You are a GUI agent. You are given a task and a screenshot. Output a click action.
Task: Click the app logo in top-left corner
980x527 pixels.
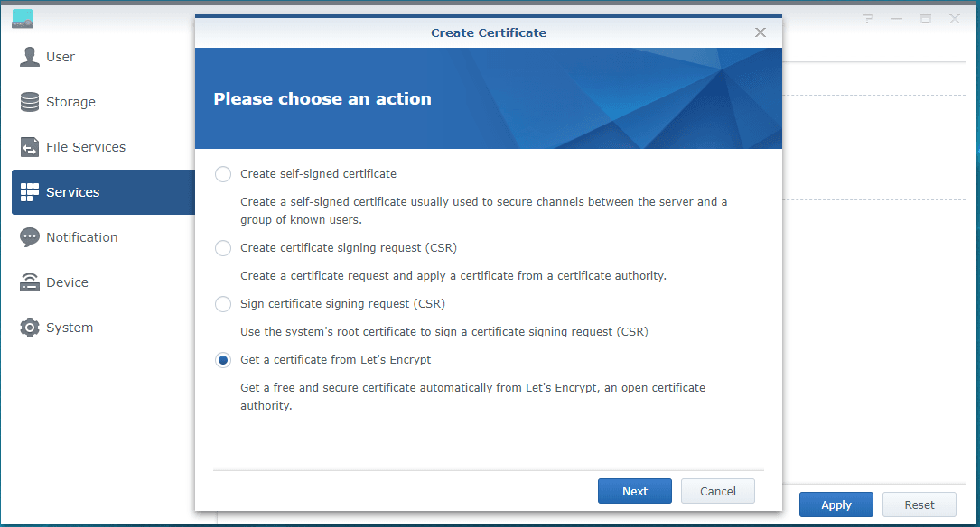(23, 18)
